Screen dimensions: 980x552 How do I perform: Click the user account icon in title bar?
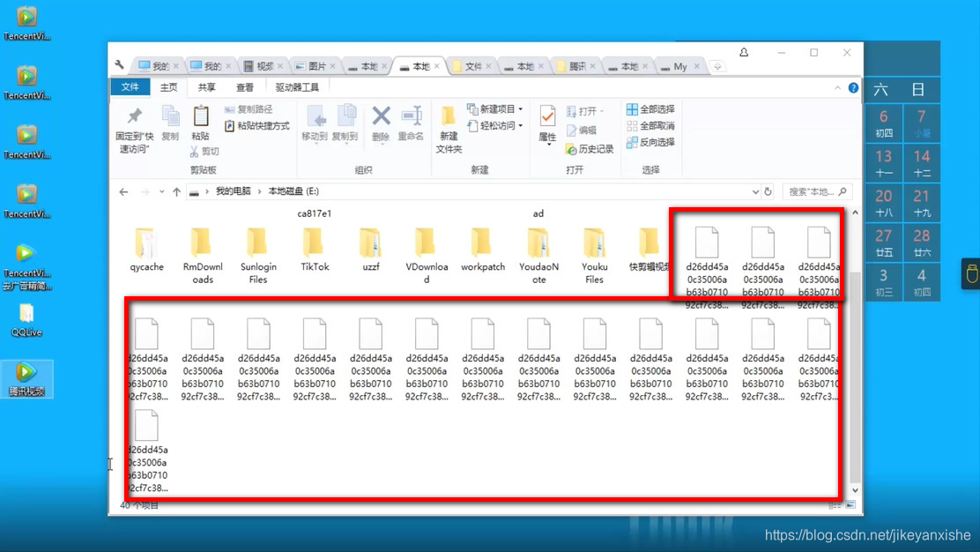(x=744, y=53)
